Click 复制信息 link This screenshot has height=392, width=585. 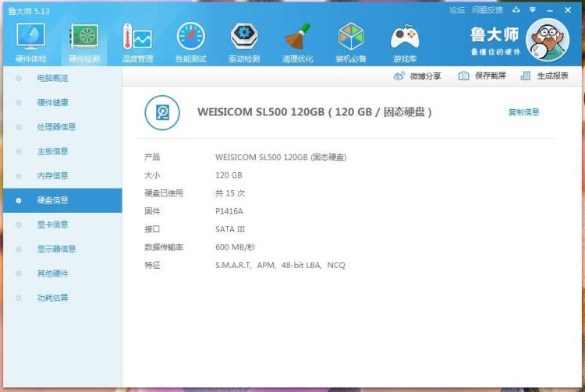pyautogui.click(x=524, y=112)
